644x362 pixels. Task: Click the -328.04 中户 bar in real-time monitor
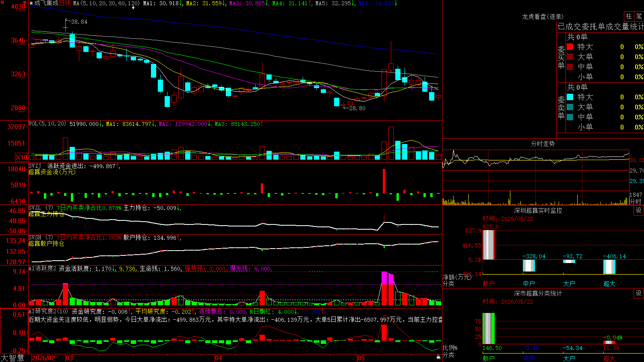[x=528, y=265]
